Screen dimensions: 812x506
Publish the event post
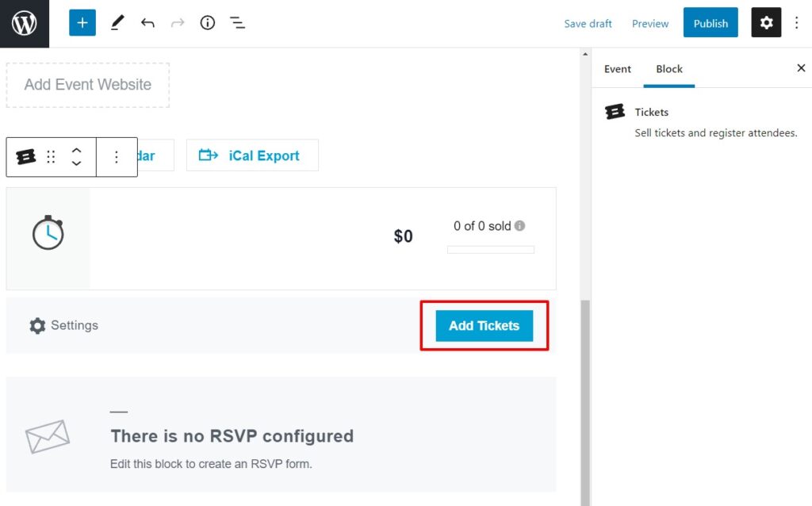tap(710, 23)
